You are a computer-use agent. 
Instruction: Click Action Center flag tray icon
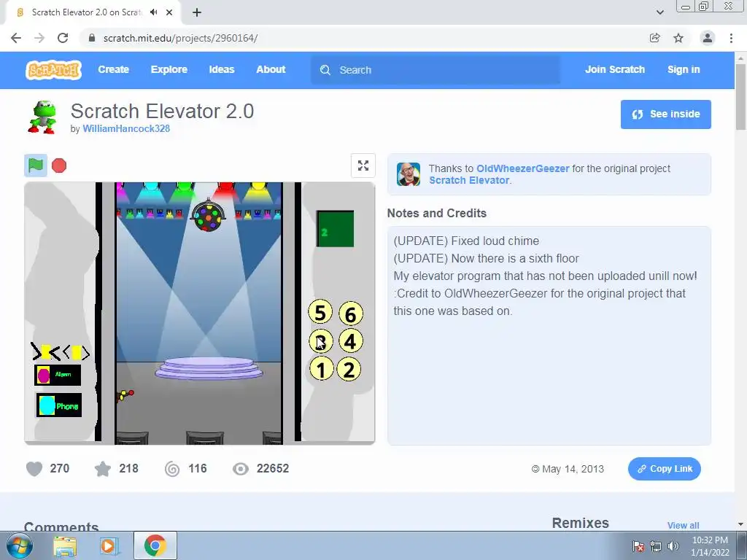pos(638,546)
